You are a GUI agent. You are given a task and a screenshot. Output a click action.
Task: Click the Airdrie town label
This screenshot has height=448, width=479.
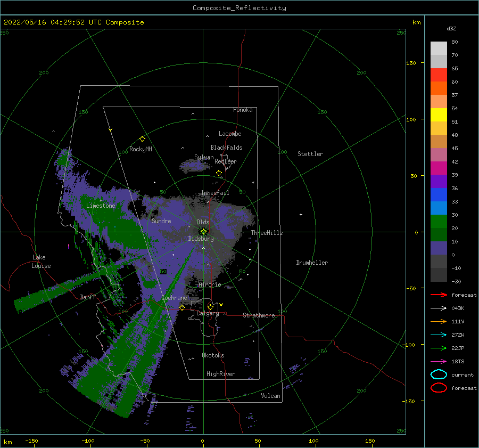[x=210, y=284]
